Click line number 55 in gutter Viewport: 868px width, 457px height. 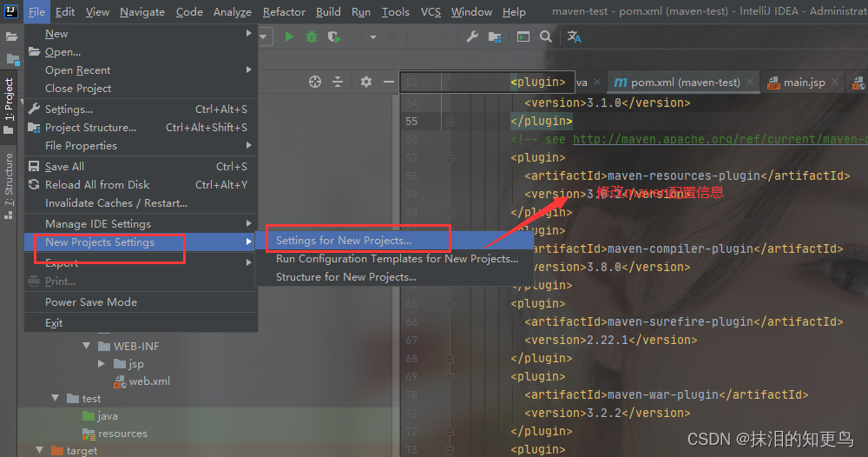(x=411, y=122)
